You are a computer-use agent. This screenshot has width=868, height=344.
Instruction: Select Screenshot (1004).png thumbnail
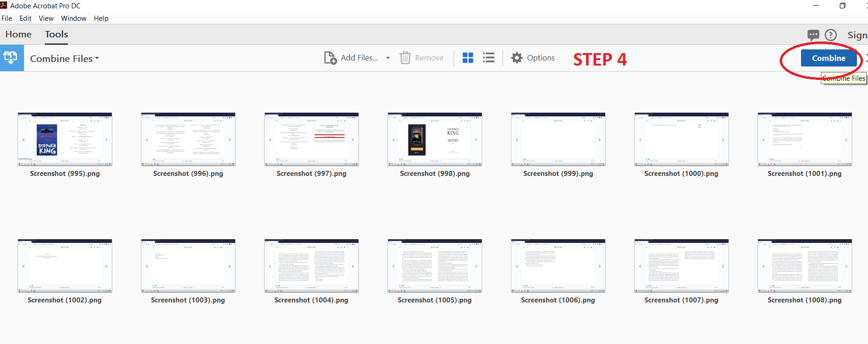311,266
